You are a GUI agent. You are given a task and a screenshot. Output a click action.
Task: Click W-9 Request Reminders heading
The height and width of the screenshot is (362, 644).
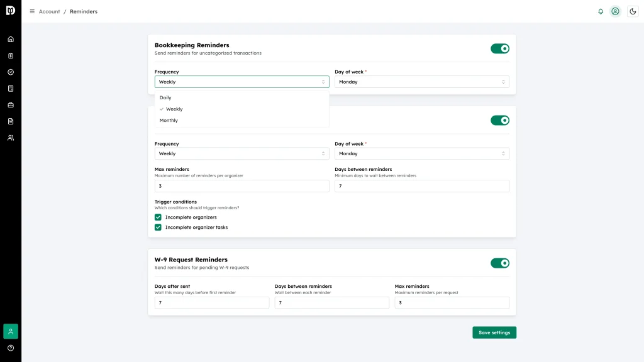[191, 260]
